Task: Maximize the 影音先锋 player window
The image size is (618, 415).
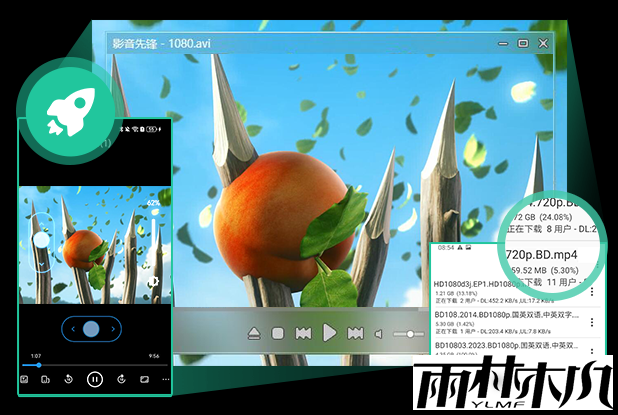Action: (x=523, y=43)
